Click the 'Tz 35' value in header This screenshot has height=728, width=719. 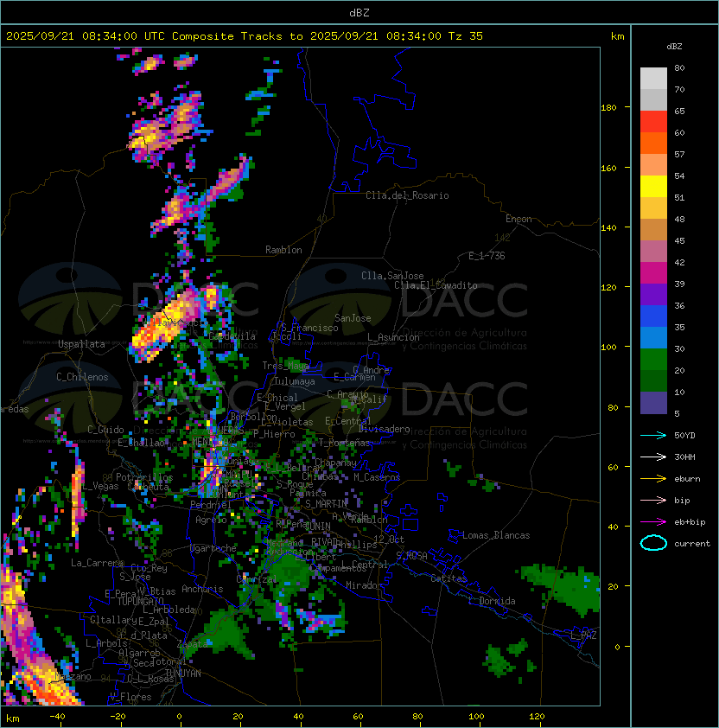click(466, 36)
